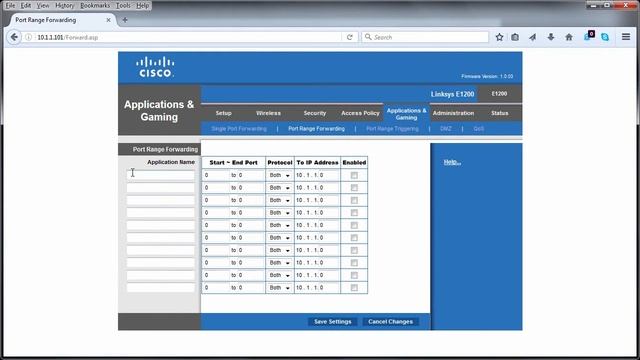The height and width of the screenshot is (360, 640).
Task: Enable the first port forwarding row
Action: coord(354,175)
